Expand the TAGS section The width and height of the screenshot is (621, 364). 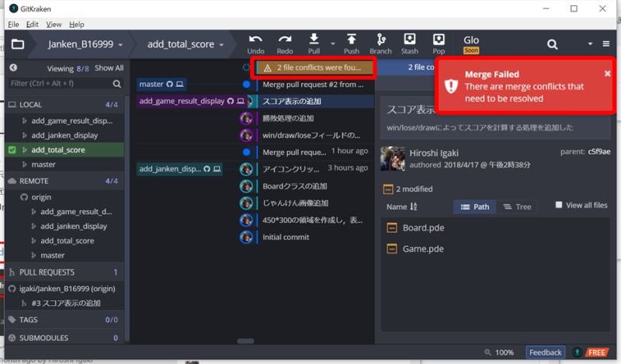point(64,320)
